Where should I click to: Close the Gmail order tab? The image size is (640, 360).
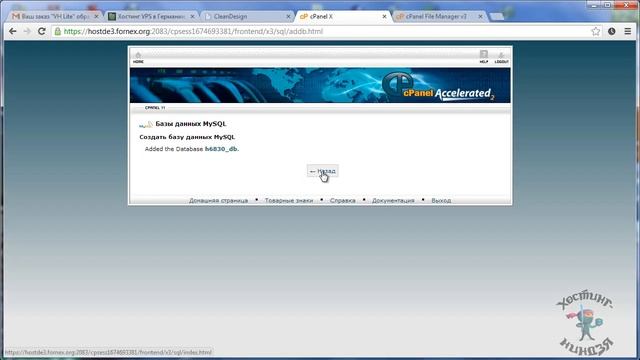tap(96, 16)
